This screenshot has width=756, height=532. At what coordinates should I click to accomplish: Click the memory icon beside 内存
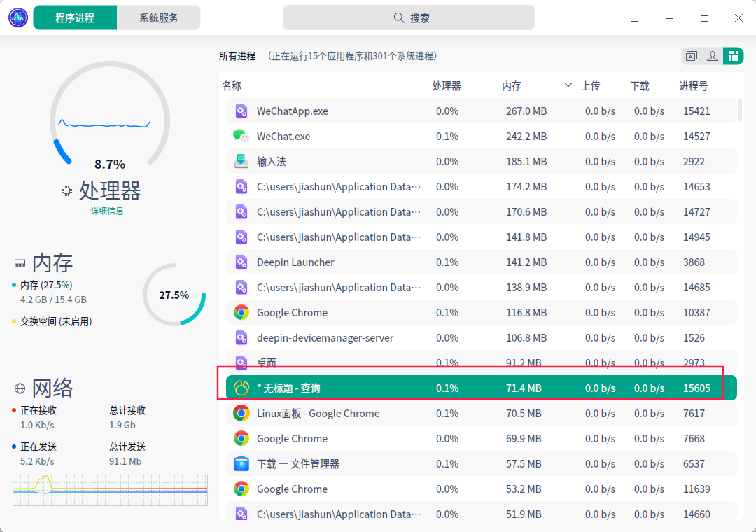pos(20,263)
